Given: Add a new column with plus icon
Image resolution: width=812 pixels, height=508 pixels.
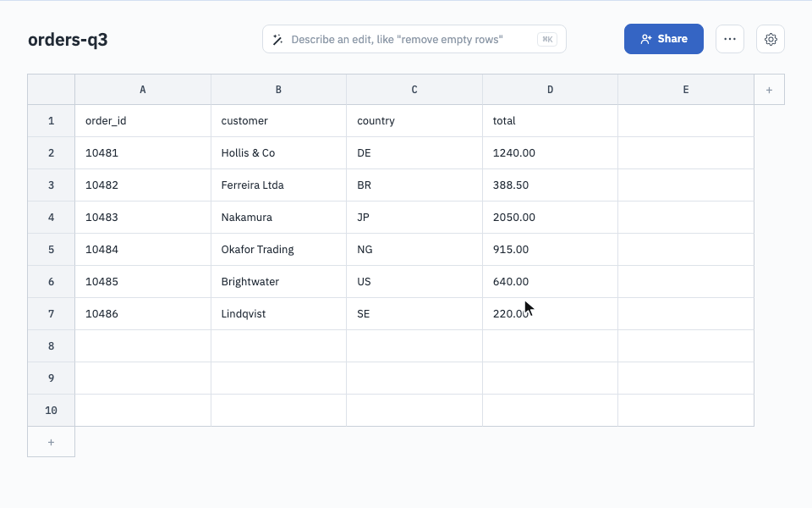Looking at the screenshot, I should click(769, 90).
